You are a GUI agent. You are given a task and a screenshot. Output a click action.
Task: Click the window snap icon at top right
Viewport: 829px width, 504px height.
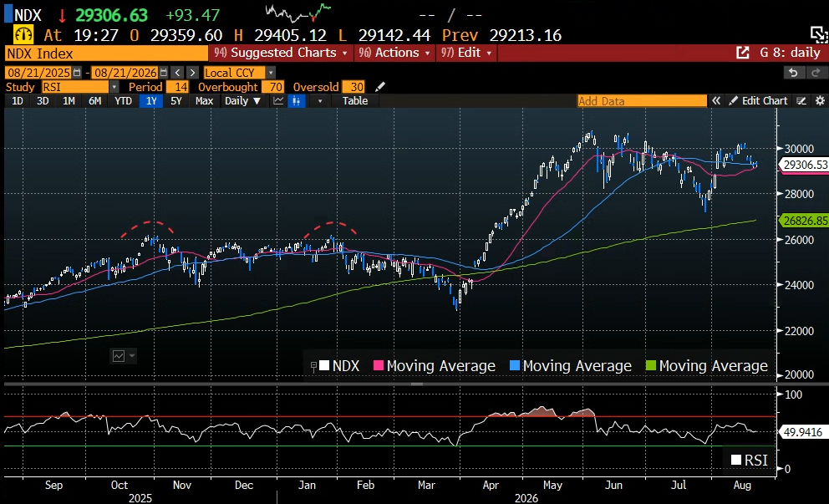point(818,35)
